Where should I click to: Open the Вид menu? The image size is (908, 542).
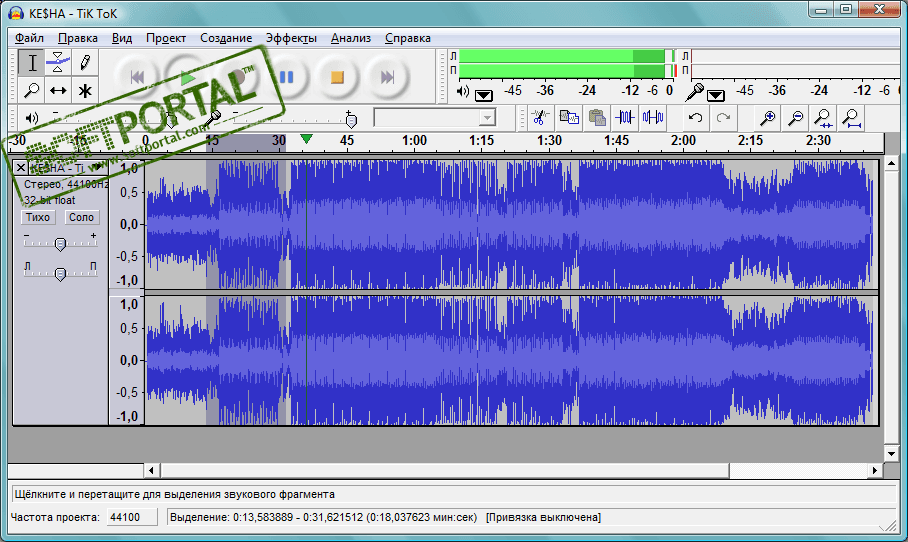tap(122, 38)
